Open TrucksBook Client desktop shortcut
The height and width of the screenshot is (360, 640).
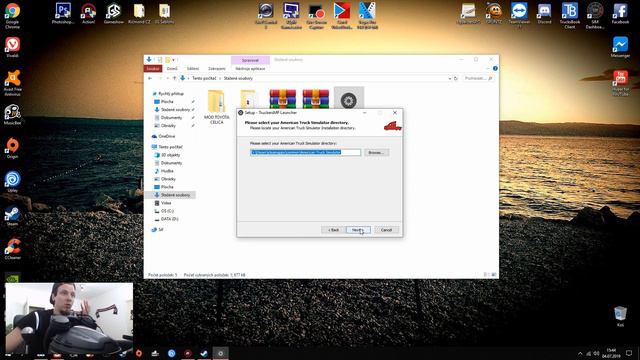tap(569, 16)
